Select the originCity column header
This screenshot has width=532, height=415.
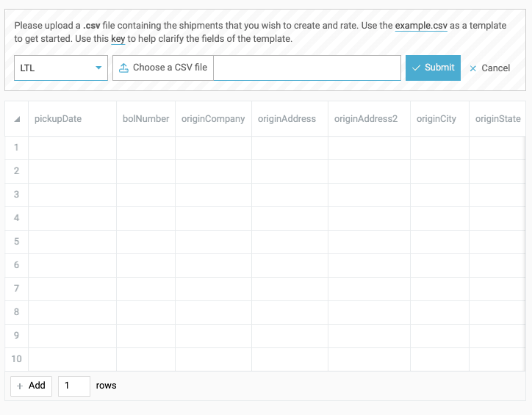[436, 119]
